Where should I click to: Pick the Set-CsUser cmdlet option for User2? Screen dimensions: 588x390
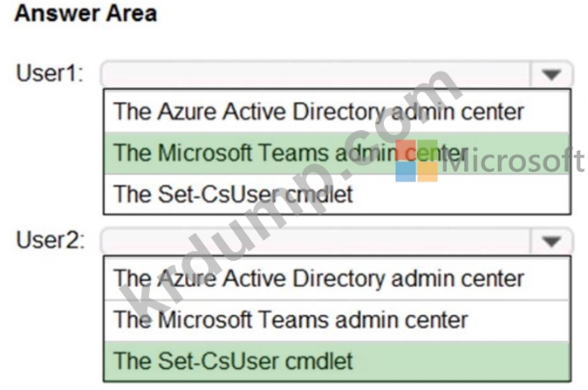pyautogui.click(x=234, y=359)
